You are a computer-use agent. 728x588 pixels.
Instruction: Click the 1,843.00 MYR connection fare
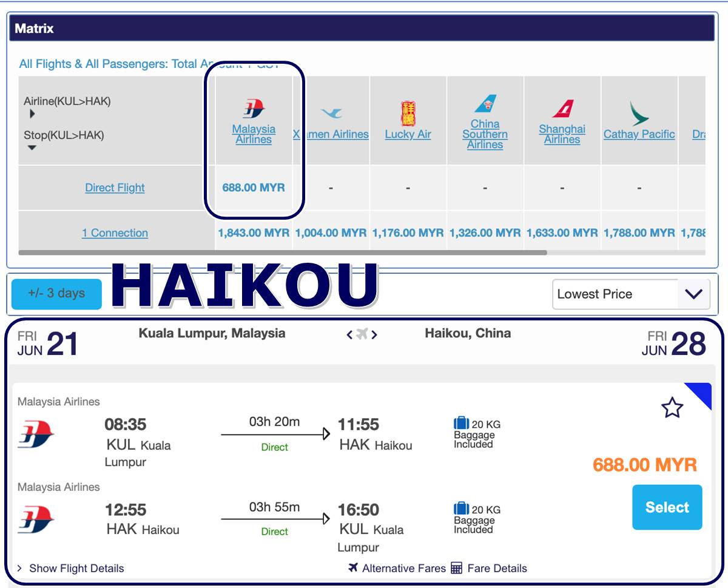(x=254, y=233)
